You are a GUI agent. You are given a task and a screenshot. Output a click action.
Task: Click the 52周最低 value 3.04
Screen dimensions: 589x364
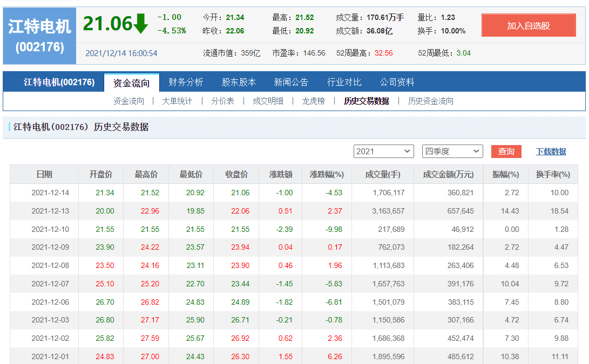point(464,53)
